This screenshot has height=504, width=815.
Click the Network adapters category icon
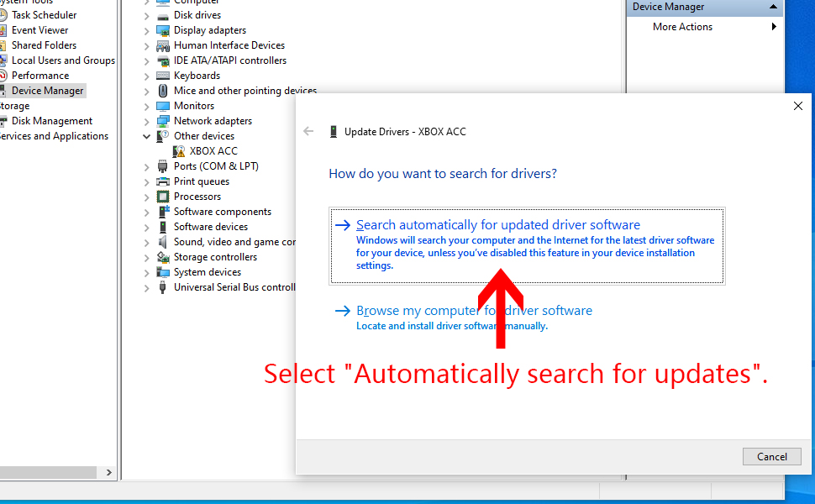(163, 121)
